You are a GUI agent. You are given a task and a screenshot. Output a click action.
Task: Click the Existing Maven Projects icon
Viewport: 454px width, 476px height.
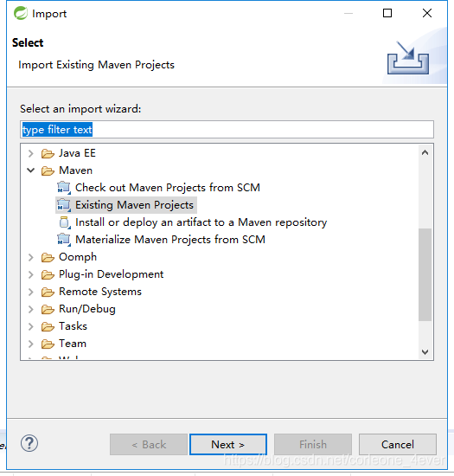tap(64, 205)
